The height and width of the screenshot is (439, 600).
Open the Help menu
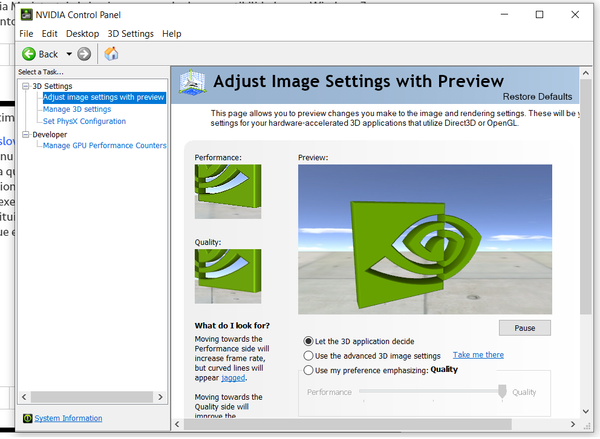pos(172,34)
